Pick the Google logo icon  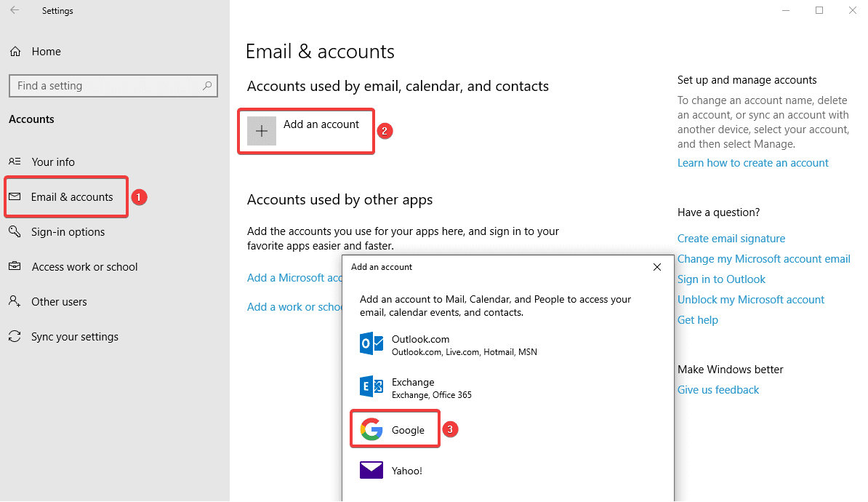coord(371,430)
